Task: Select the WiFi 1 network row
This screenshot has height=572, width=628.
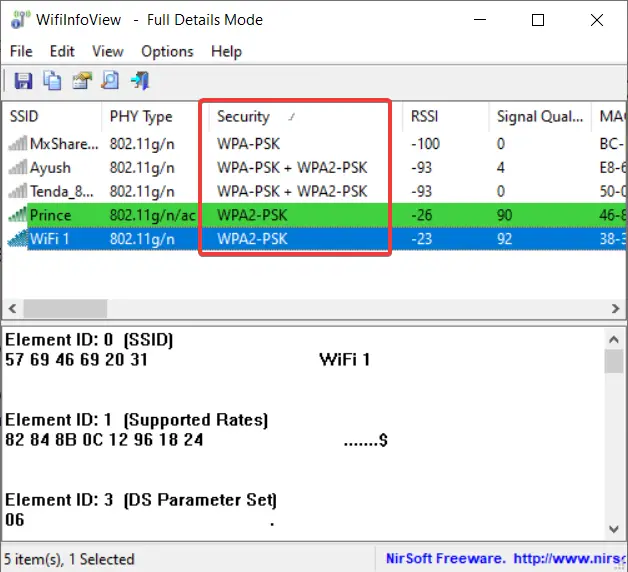Action: coord(315,239)
